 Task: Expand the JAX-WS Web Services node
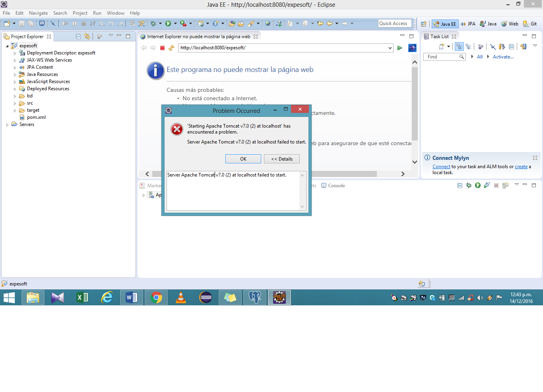click(15, 60)
